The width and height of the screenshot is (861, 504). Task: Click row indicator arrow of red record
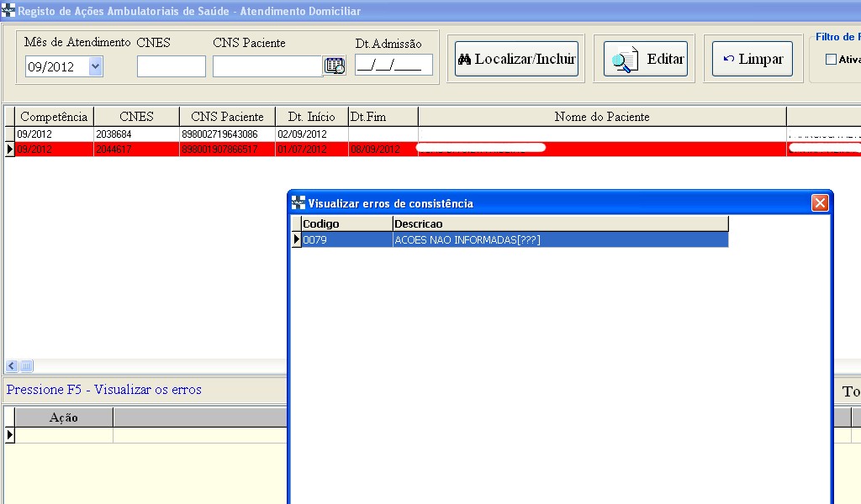coord(10,150)
